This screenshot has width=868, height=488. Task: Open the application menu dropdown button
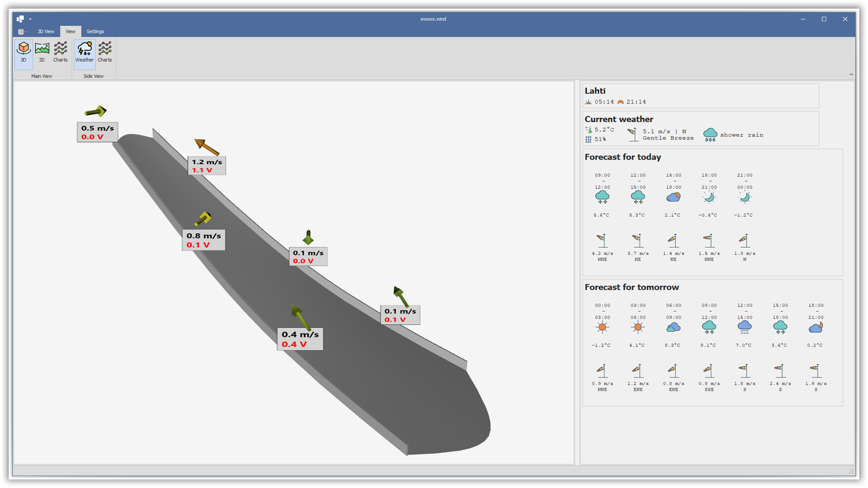click(22, 31)
